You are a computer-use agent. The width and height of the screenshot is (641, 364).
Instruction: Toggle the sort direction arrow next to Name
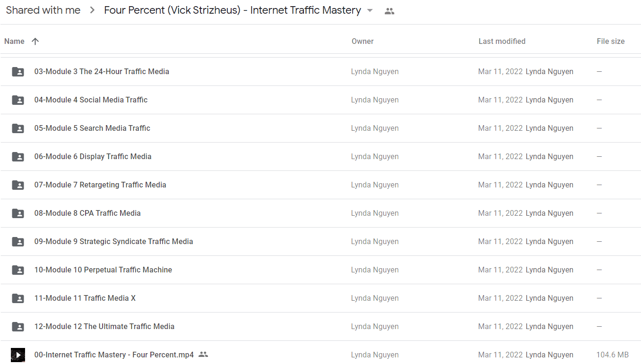coord(35,41)
